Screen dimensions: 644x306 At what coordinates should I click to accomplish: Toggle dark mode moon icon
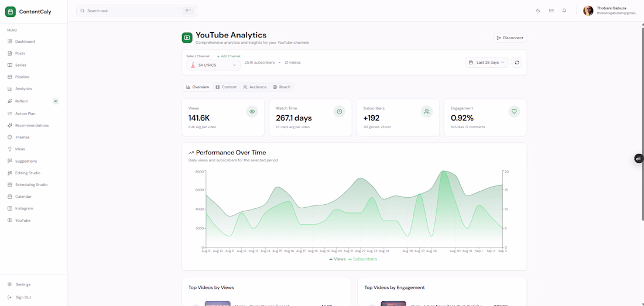(538, 11)
